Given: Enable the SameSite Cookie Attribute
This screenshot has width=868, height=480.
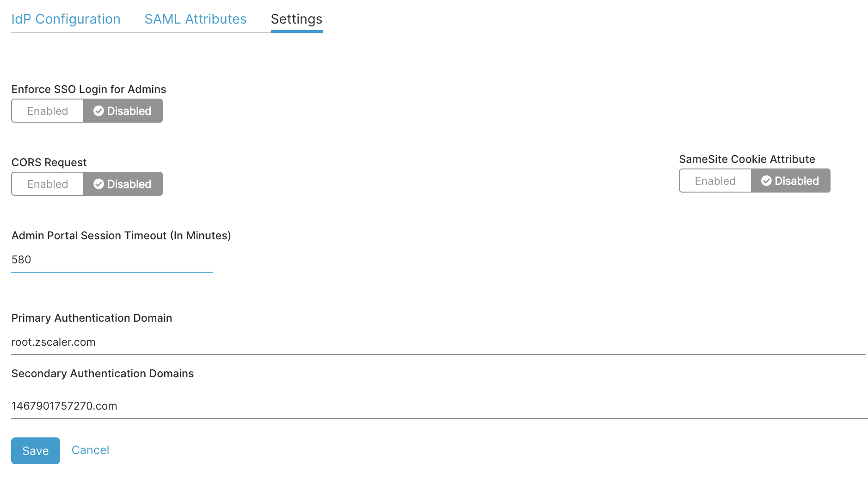Looking at the screenshot, I should [715, 181].
